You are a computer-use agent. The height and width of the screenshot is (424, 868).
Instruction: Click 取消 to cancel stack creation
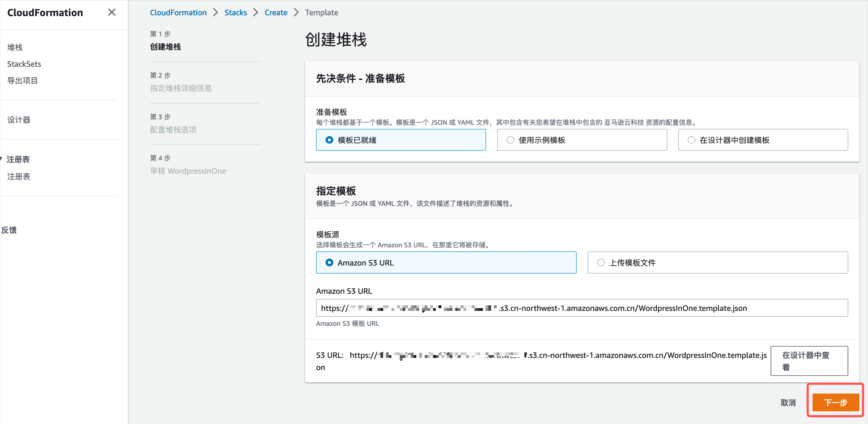[788, 403]
